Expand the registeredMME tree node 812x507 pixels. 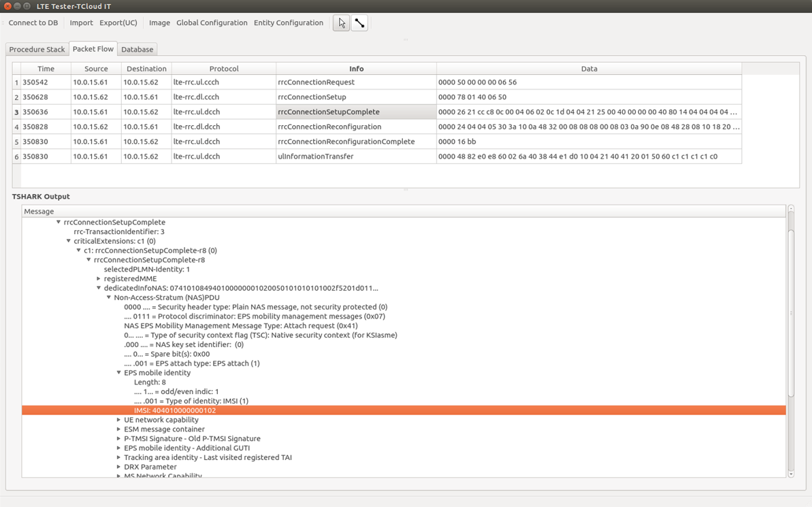tap(99, 279)
